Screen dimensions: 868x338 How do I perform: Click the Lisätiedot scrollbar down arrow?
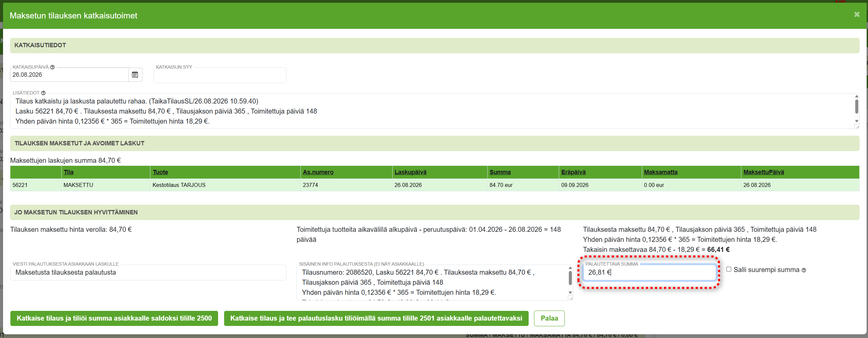[x=857, y=121]
